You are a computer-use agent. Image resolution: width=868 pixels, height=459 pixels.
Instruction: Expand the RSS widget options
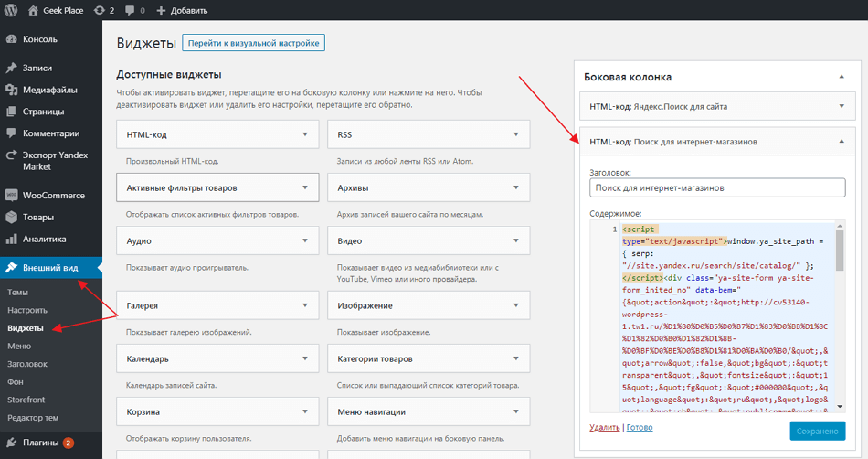[515, 134]
